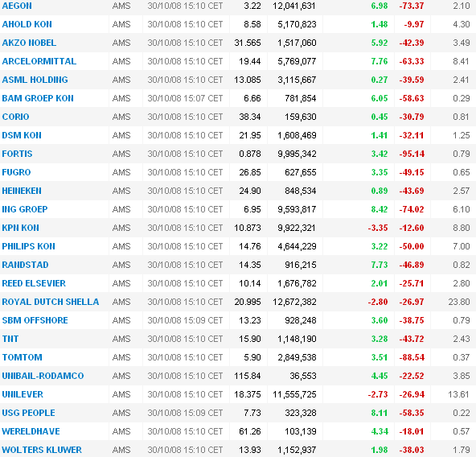Select CORIO price 38.34
This screenshot has width=476, height=457.
click(250, 117)
